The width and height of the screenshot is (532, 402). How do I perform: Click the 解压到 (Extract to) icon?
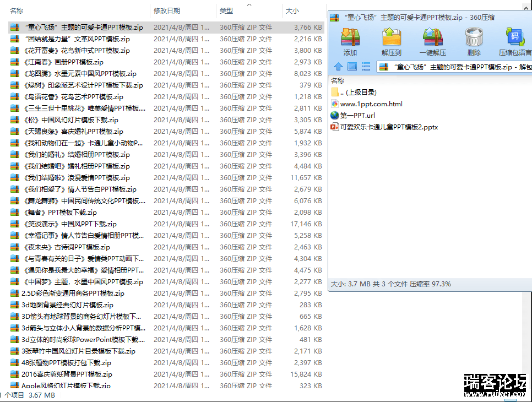(x=391, y=41)
